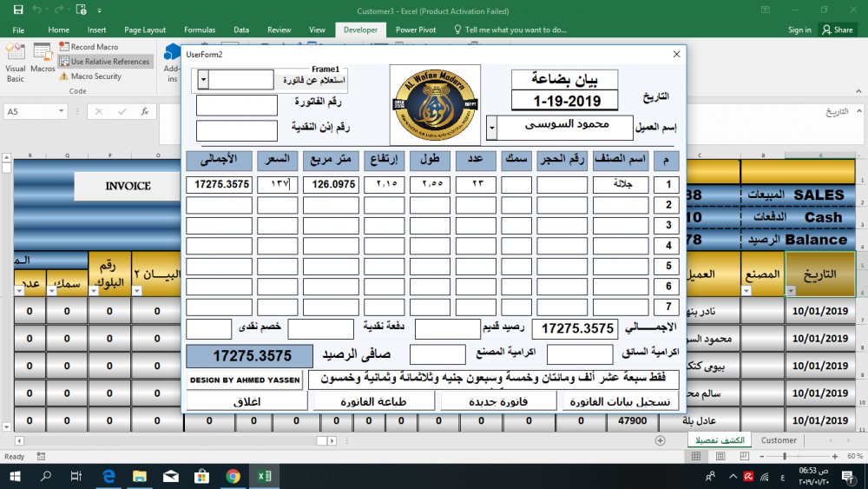Click the Redo arrow in quick access toolbar
Screen dimensions: 868x489
59,10
